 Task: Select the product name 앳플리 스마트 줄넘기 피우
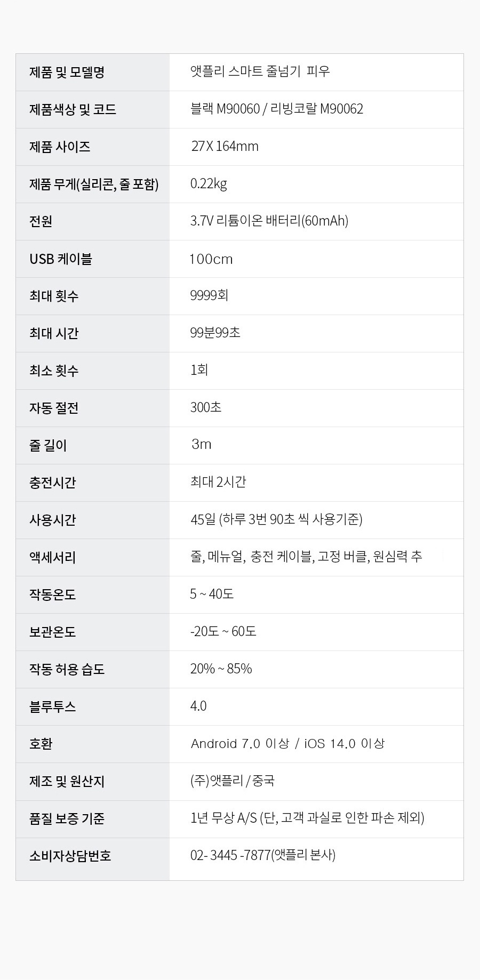tap(260, 71)
